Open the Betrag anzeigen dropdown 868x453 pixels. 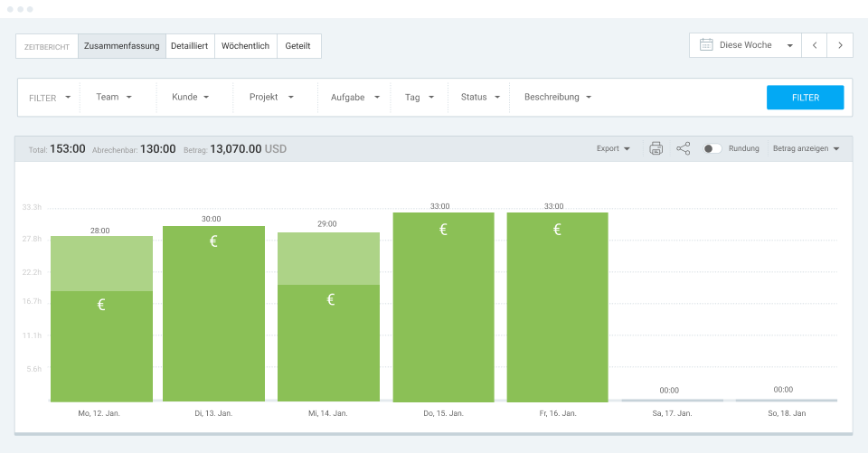806,148
